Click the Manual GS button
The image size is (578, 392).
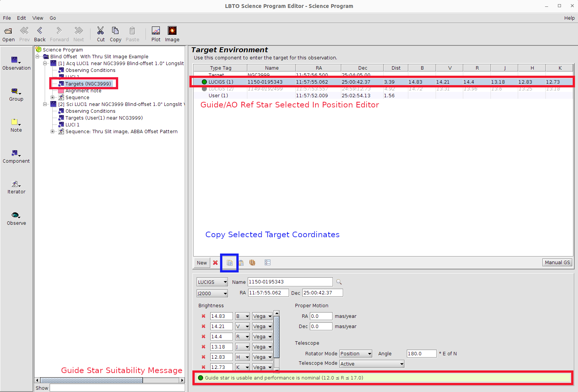pyautogui.click(x=557, y=263)
